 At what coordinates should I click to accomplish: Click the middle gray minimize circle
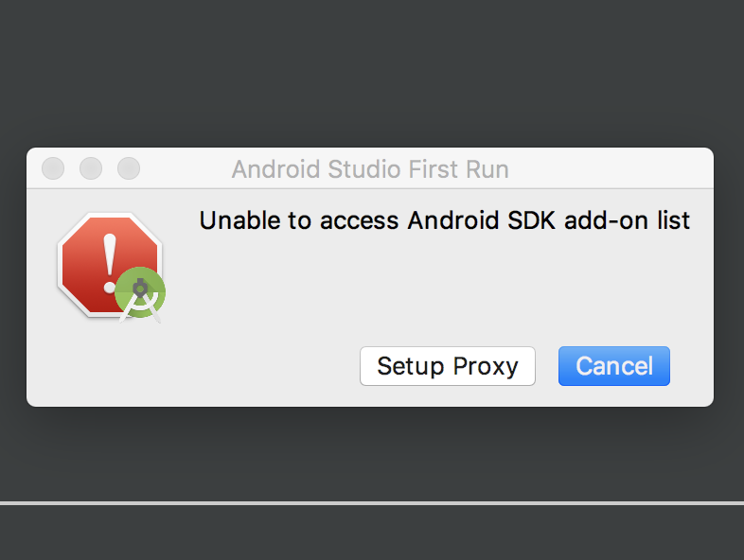tap(91, 168)
